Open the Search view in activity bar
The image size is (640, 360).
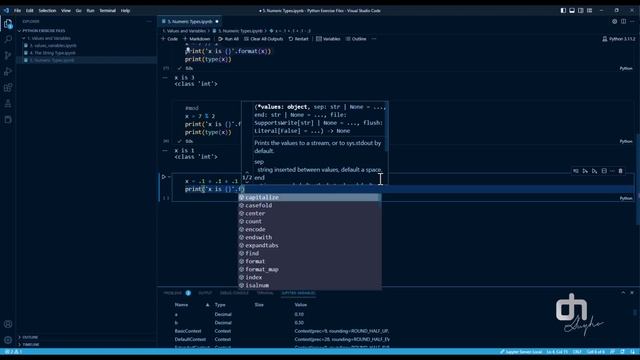coord(8,39)
